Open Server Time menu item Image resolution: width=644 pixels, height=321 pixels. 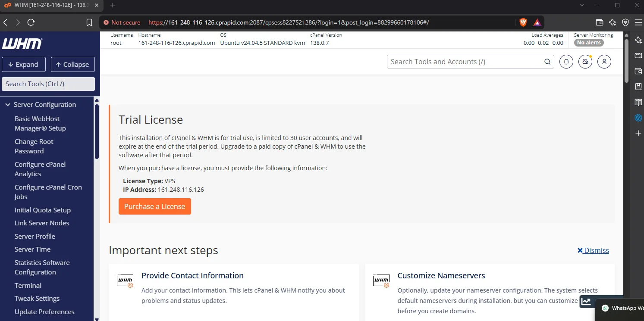point(32,249)
